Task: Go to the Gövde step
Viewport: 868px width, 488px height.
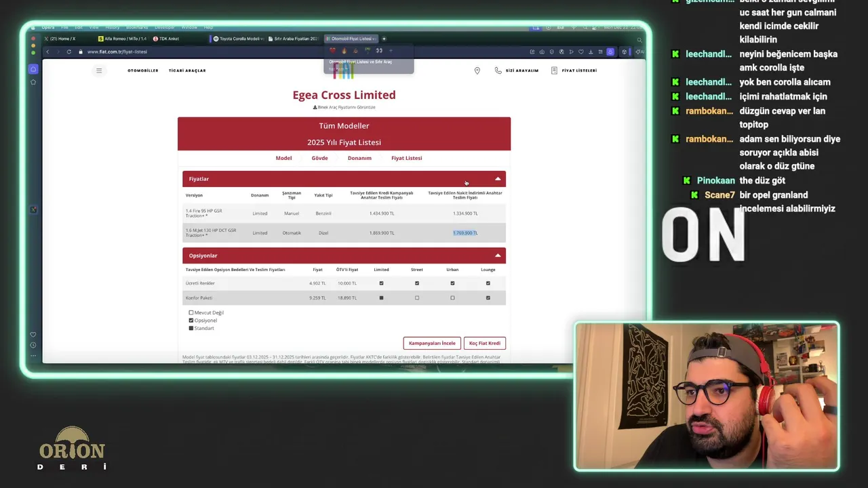Action: 319,158
